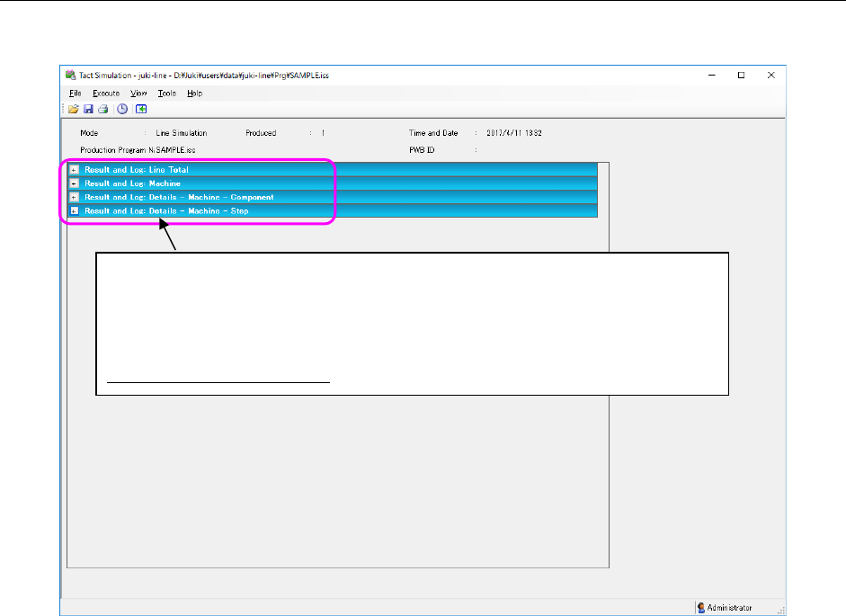Viewport: 846px width, 616px height.
Task: Click the 'Line Simulation' mode value
Action: click(x=182, y=133)
